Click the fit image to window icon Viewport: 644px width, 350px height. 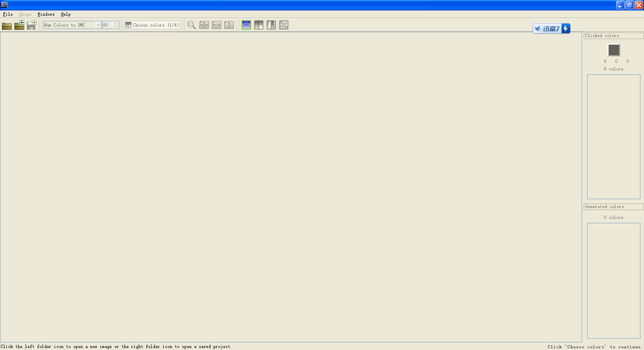click(204, 25)
